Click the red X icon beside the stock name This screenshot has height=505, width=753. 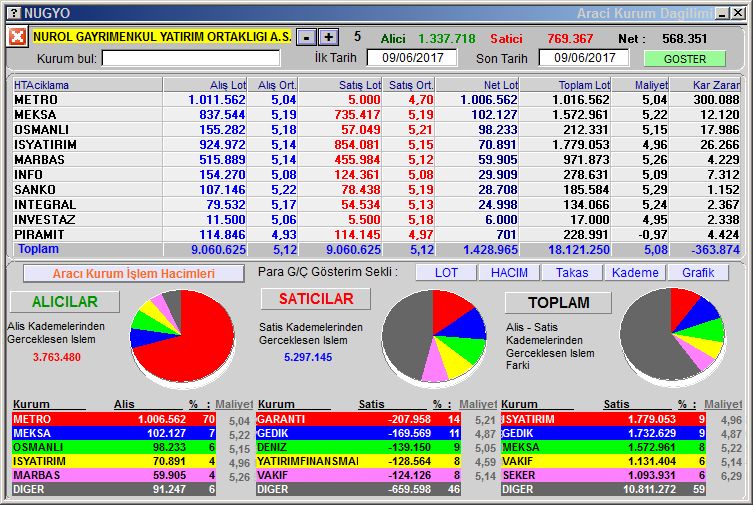[17, 36]
